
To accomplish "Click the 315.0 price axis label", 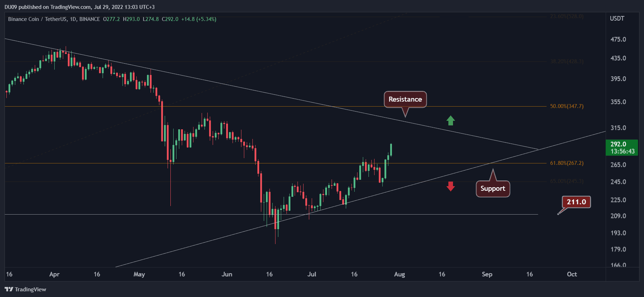I will [x=618, y=128].
